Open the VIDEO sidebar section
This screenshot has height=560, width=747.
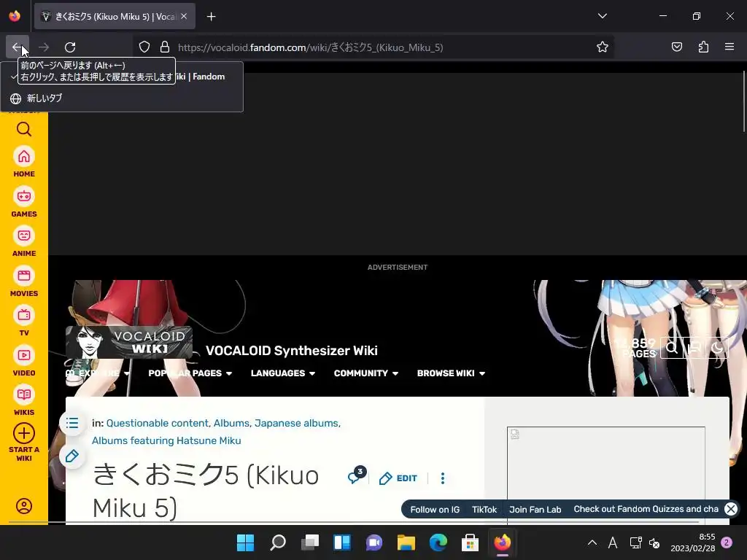tap(24, 362)
